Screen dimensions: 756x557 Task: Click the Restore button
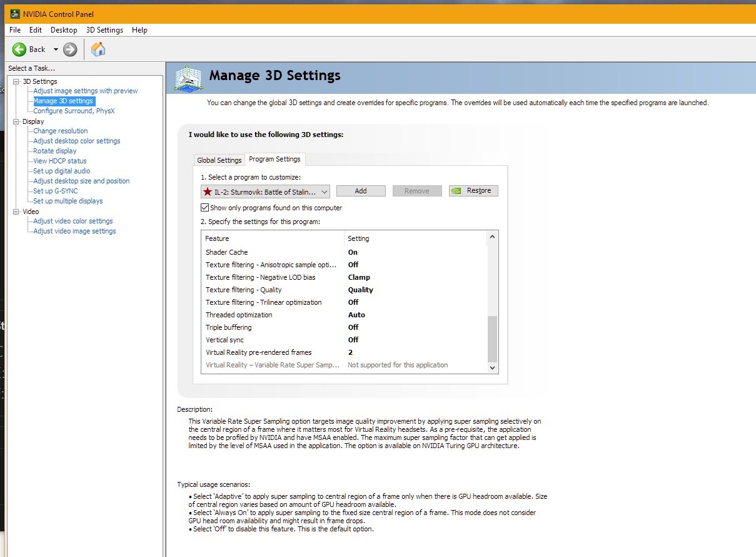473,191
